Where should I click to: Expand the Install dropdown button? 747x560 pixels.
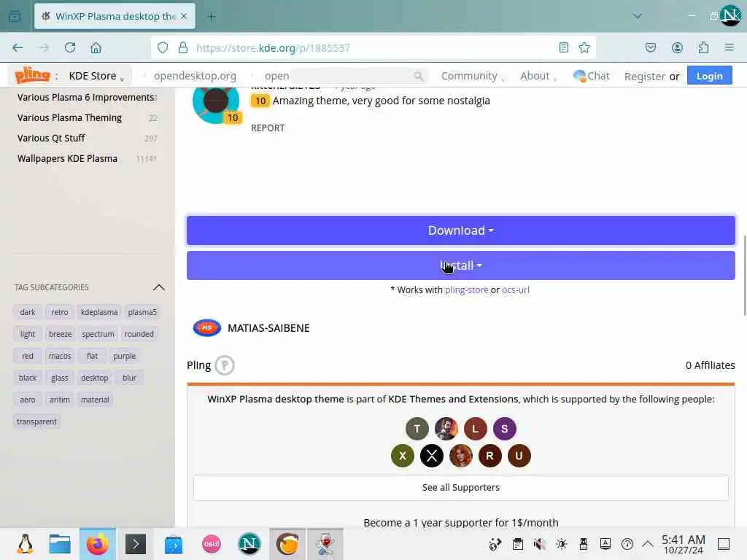click(x=461, y=265)
